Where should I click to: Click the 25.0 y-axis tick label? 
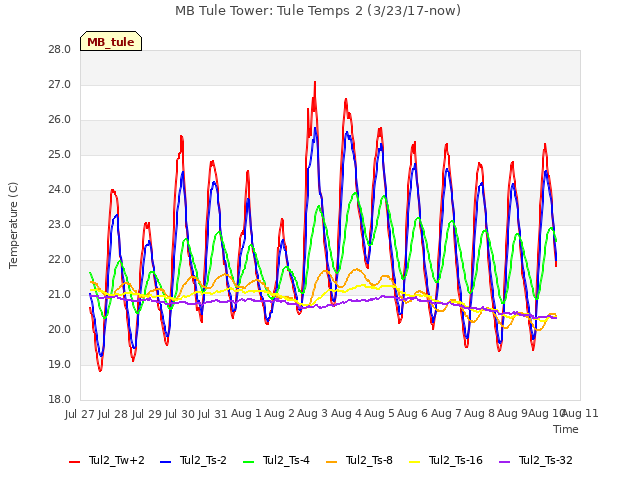click(x=60, y=155)
